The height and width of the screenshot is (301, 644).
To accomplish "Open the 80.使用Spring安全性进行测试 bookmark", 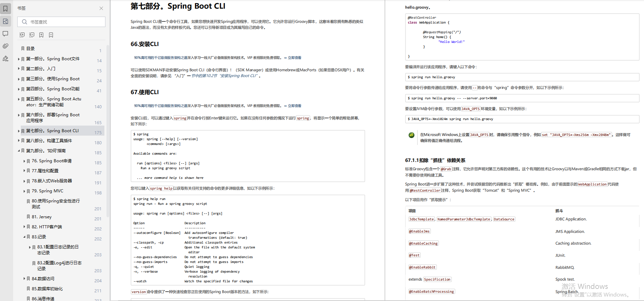I will 56,204.
